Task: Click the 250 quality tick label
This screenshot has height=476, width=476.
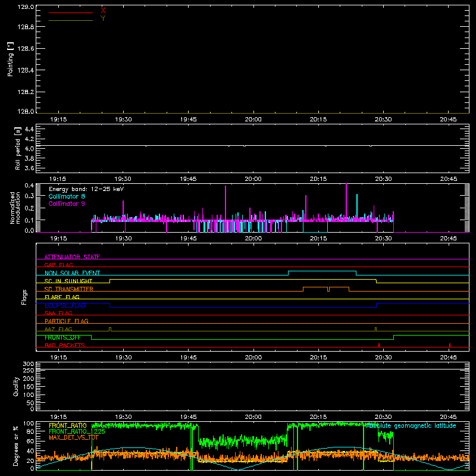Action: coord(28,371)
